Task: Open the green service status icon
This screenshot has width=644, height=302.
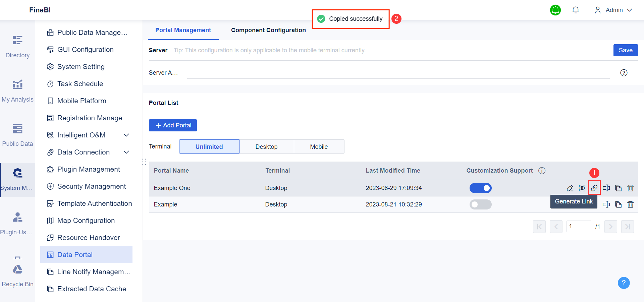Action: click(555, 10)
